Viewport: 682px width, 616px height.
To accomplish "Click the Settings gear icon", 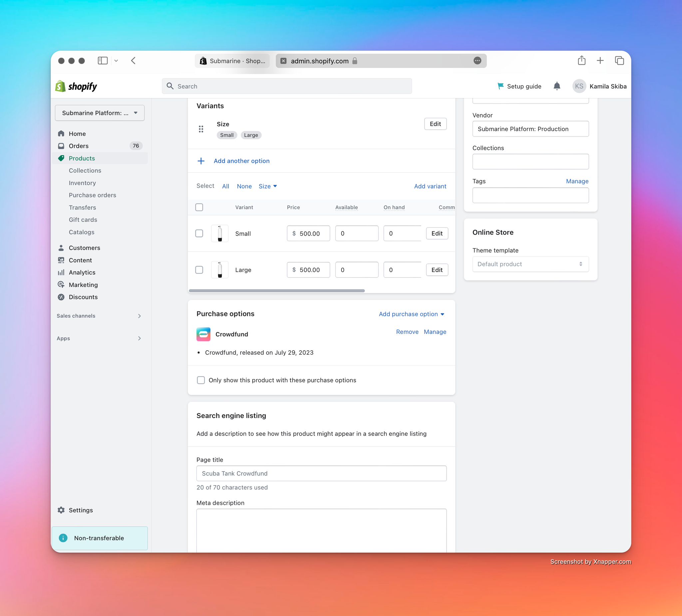I will click(x=62, y=510).
